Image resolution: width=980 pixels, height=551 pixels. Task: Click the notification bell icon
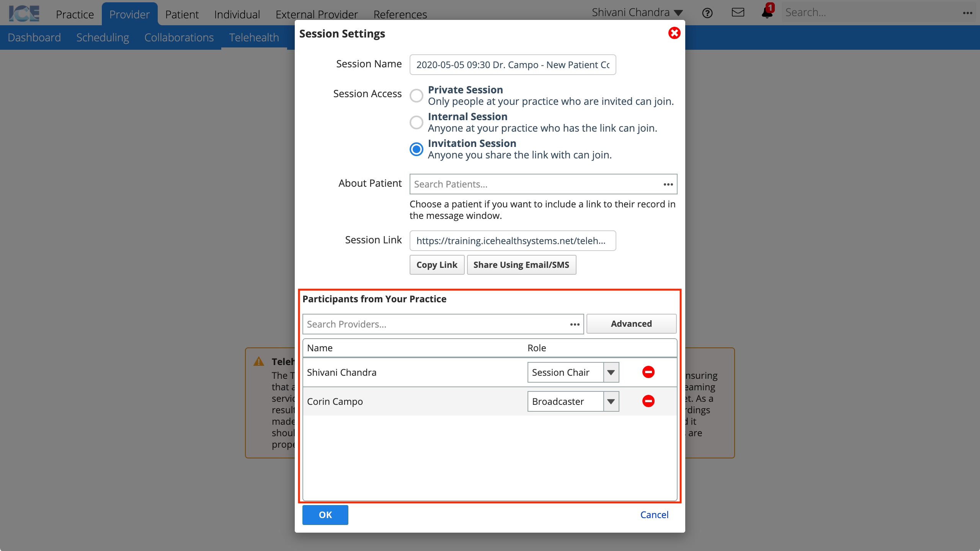pyautogui.click(x=767, y=12)
